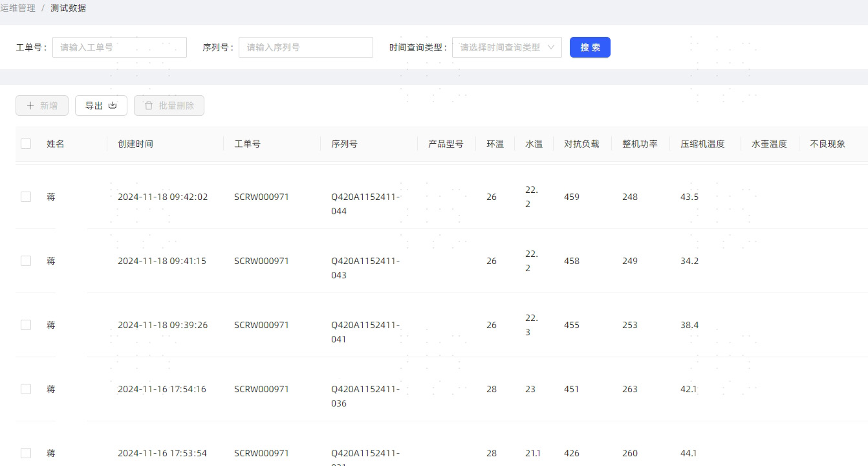Image resolution: width=868 pixels, height=466 pixels.
Task: Go to 运维管理 breadcrumb
Action: point(18,8)
